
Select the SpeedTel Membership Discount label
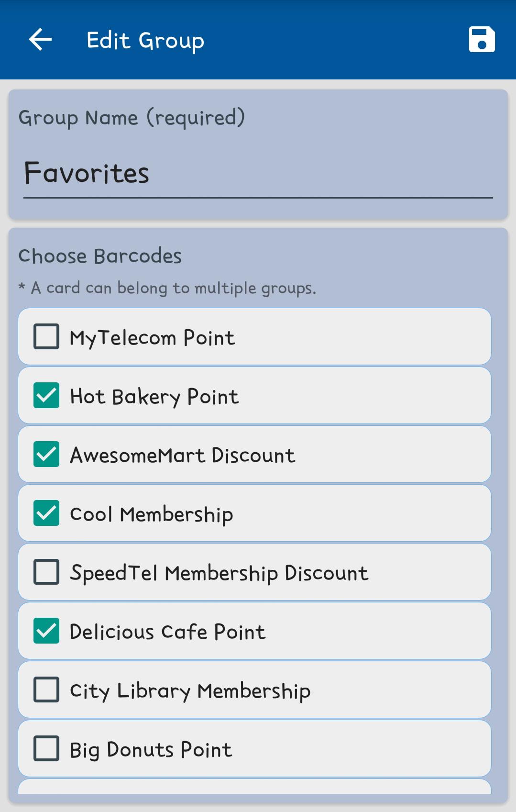(219, 573)
